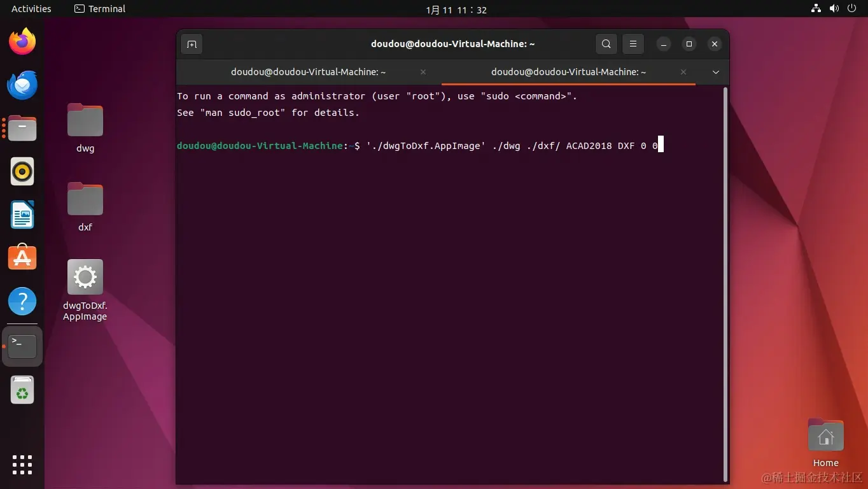
Task: Run dwgToDxf.AppImage from the desktop
Action: (x=85, y=276)
